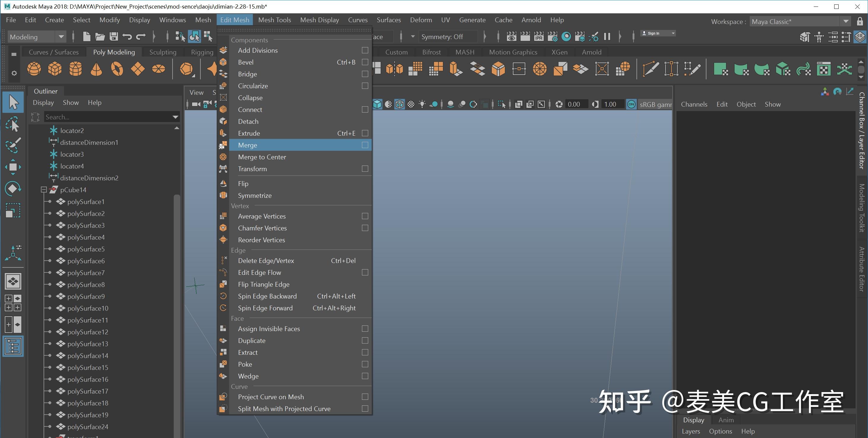This screenshot has width=868, height=438.
Task: Create a polygon cube from the shelf
Action: tap(55, 69)
